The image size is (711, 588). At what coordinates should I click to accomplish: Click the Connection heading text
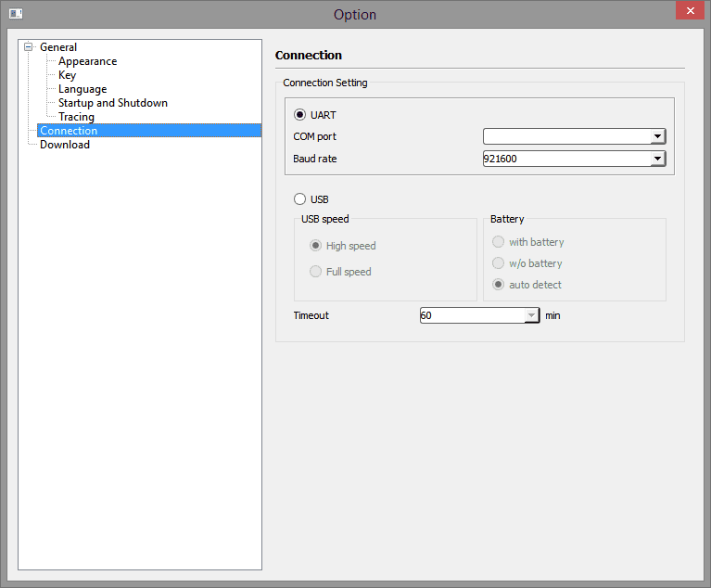point(309,56)
